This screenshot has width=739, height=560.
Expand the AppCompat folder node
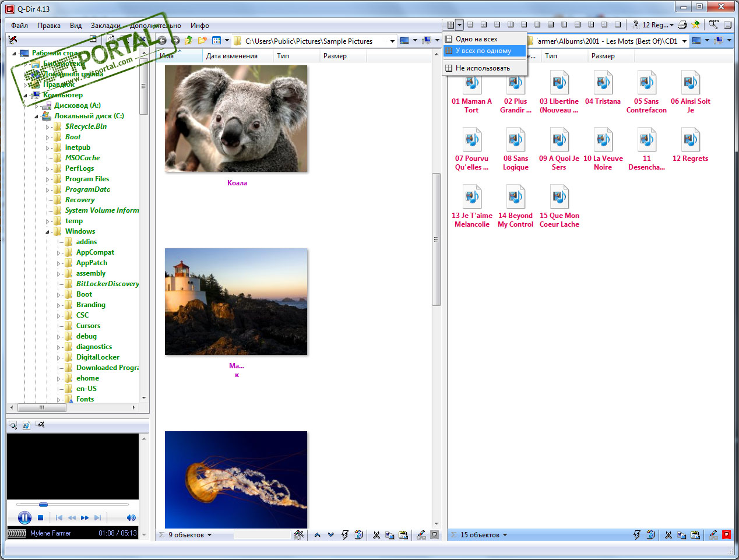point(59,252)
